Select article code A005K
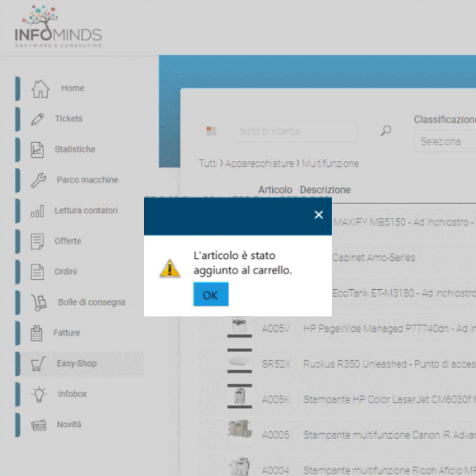 coord(276,399)
